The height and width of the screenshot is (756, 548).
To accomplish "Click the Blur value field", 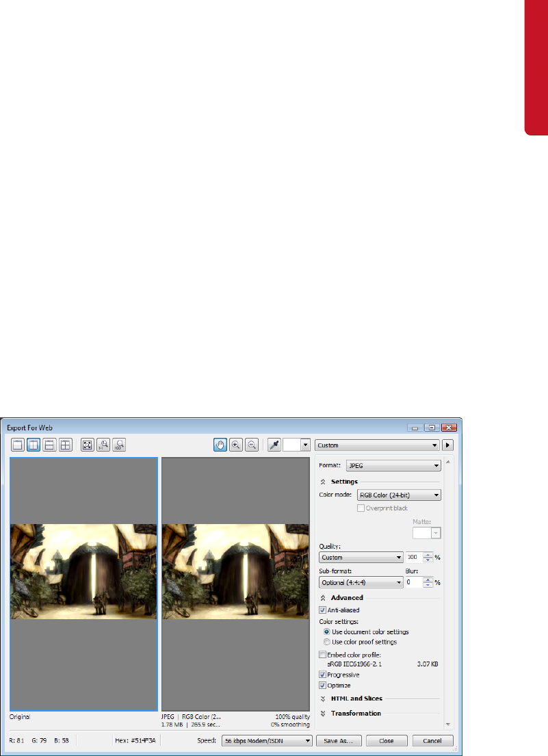I will click(414, 582).
